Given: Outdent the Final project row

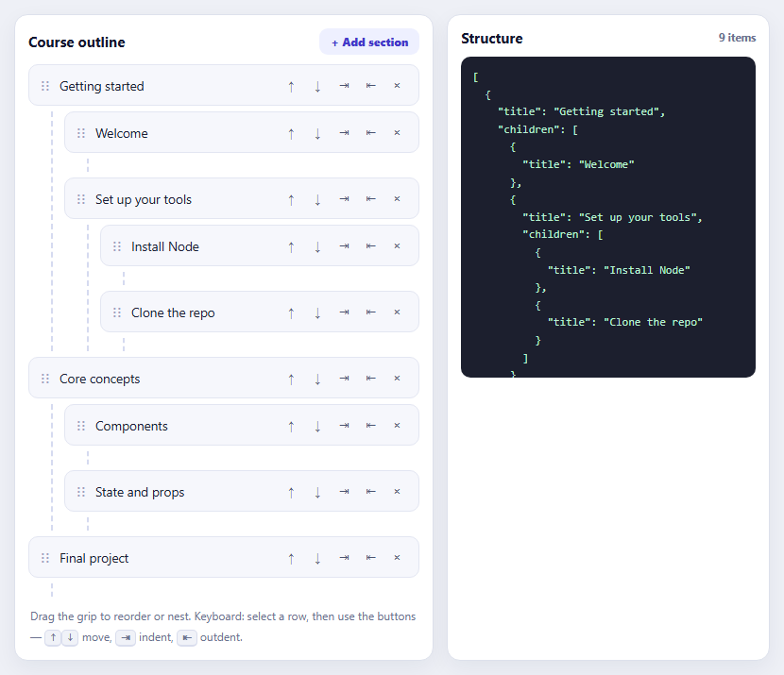Looking at the screenshot, I should pyautogui.click(x=370, y=558).
